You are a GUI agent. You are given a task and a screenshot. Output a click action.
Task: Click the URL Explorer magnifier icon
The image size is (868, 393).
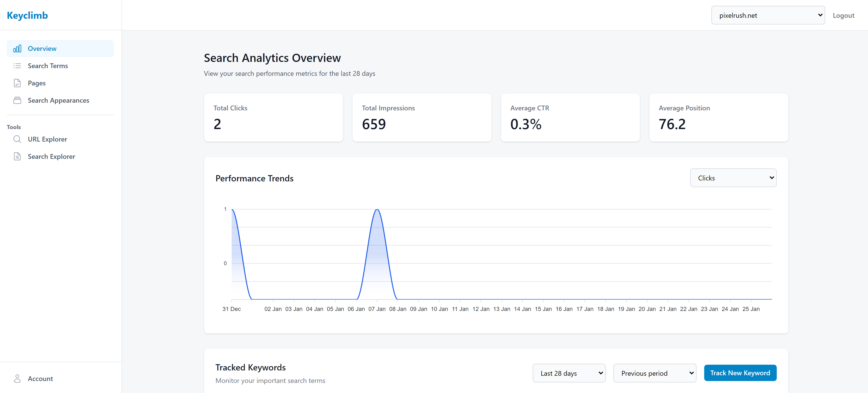coord(17,139)
